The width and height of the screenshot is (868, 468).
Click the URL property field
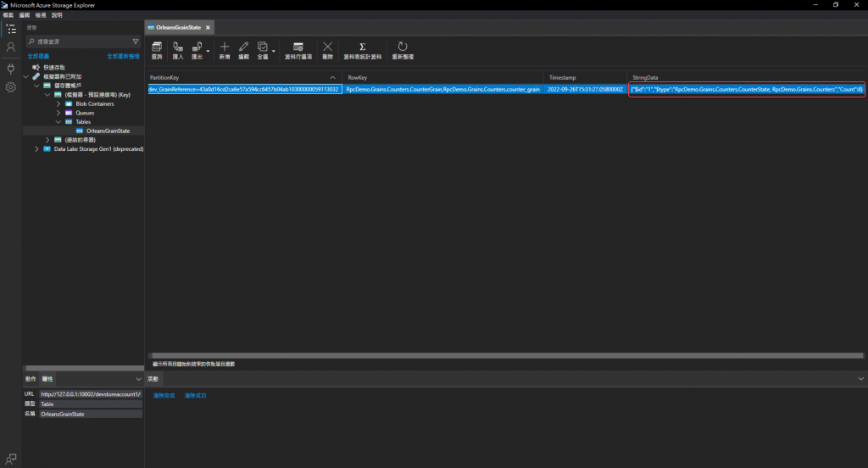(90, 394)
